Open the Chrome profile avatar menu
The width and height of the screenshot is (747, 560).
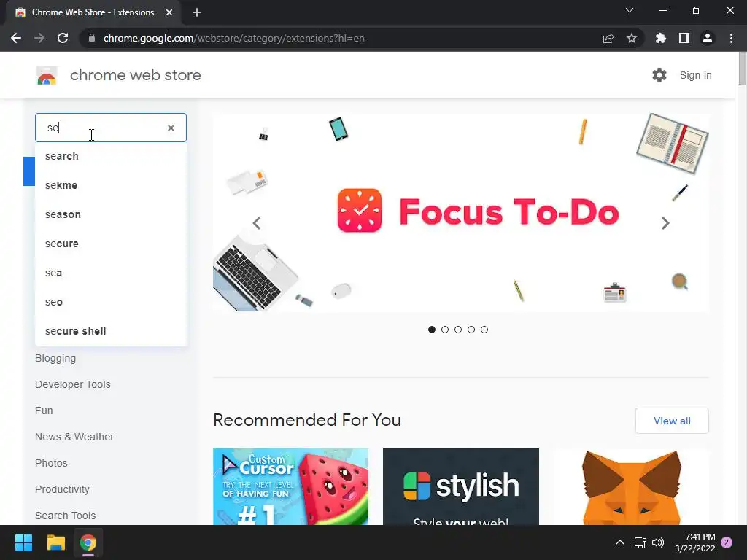tap(708, 38)
